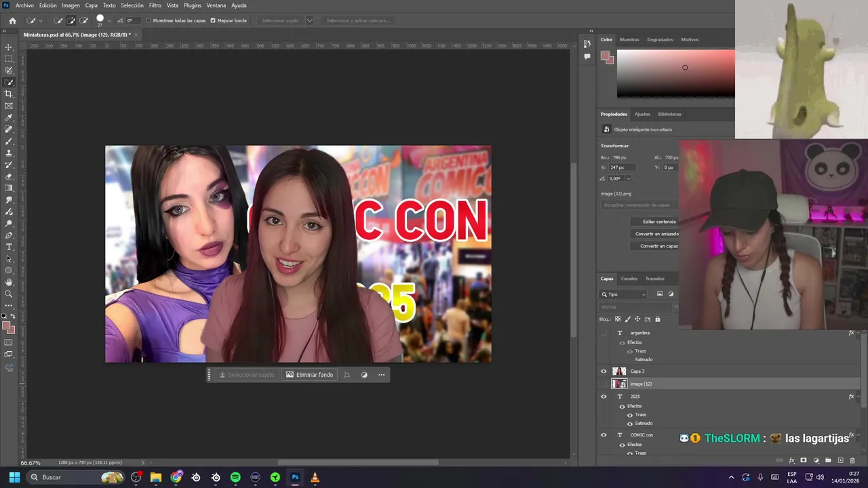Hide the COMIC con text layer
The height and width of the screenshot is (488, 868).
click(604, 435)
